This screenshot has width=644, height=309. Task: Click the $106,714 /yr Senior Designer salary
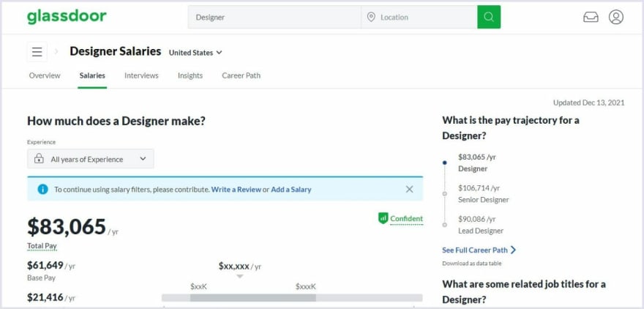pyautogui.click(x=479, y=187)
